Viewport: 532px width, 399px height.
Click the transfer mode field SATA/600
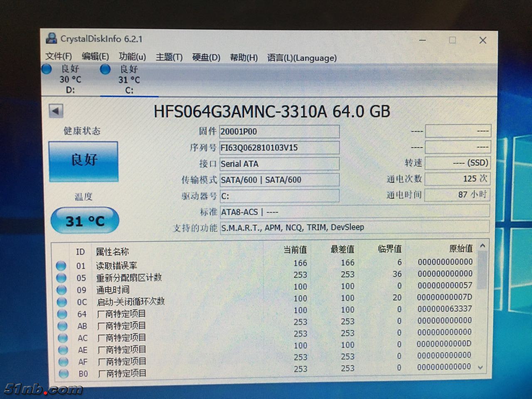279,180
